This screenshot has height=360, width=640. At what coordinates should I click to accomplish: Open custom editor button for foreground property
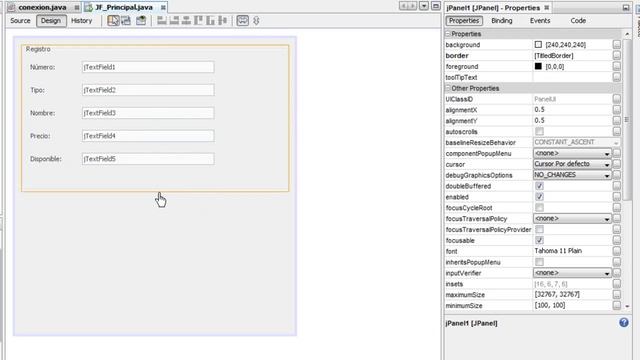tap(617, 66)
